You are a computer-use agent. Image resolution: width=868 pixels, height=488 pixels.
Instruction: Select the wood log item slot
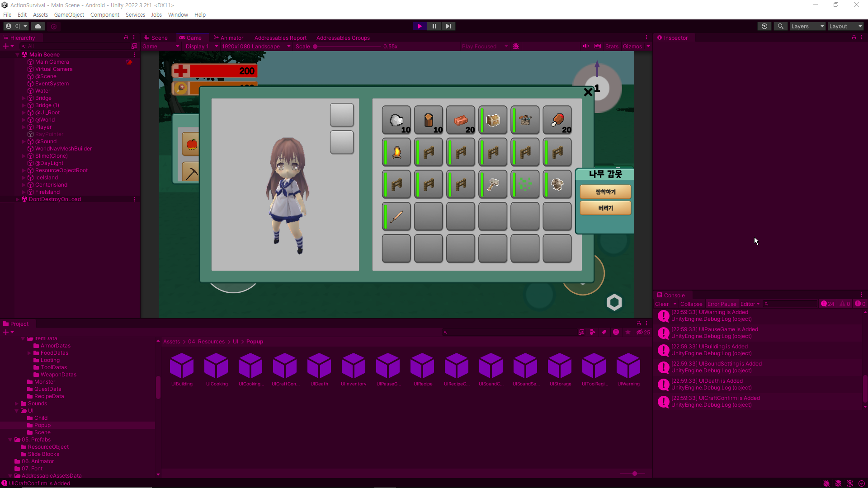[x=429, y=120]
